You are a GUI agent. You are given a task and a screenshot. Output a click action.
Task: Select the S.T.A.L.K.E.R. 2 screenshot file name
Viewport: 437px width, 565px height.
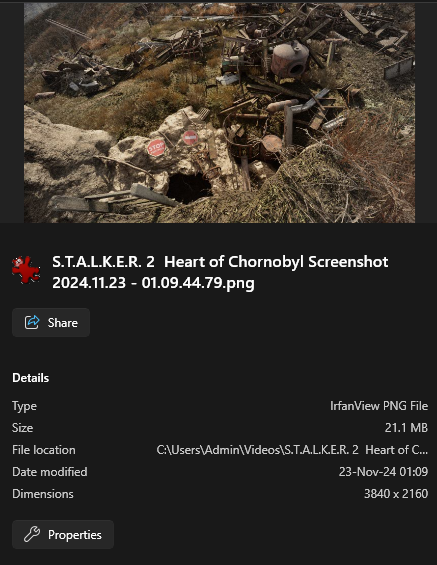pyautogui.click(x=220, y=272)
